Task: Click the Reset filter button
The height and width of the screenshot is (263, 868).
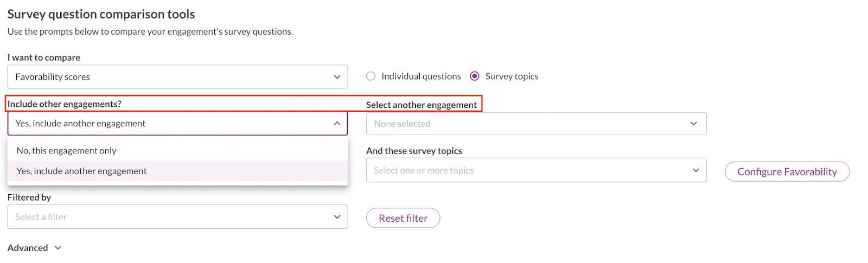Action: pos(403,218)
